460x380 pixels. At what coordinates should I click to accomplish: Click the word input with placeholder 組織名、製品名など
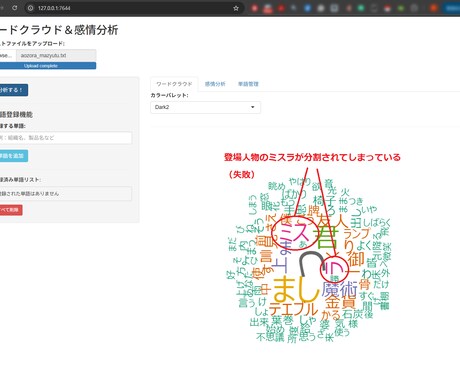coord(65,138)
